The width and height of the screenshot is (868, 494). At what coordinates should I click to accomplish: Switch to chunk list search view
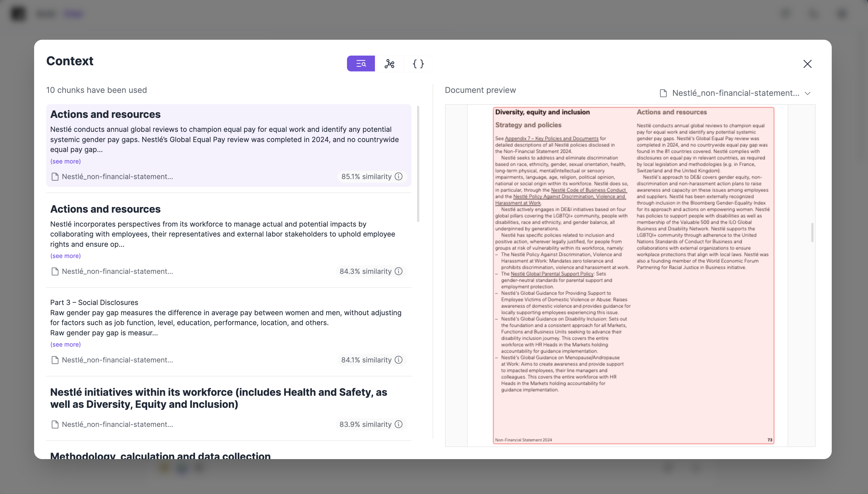(x=361, y=64)
